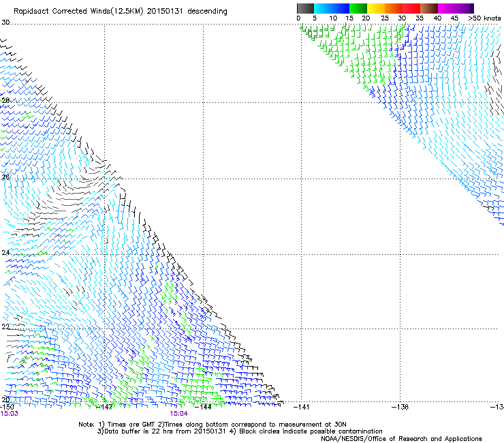Click the brown 35-40 knots color swatch
504x443 pixels.
pyautogui.click(x=429, y=8)
